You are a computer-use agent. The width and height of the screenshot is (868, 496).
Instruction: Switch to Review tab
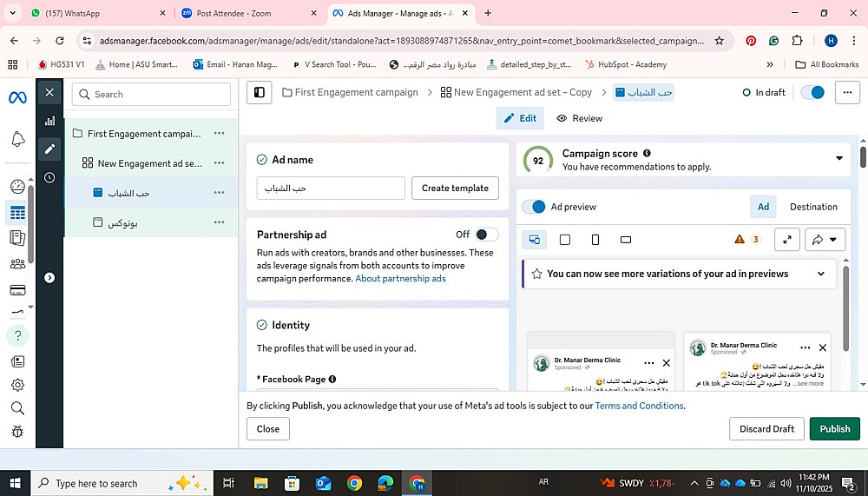[579, 118]
